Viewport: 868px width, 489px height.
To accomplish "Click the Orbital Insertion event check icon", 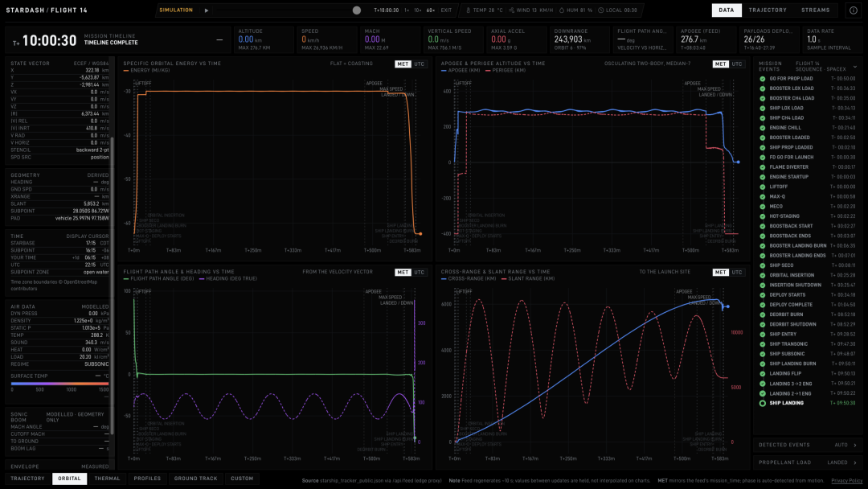I will 762,275.
